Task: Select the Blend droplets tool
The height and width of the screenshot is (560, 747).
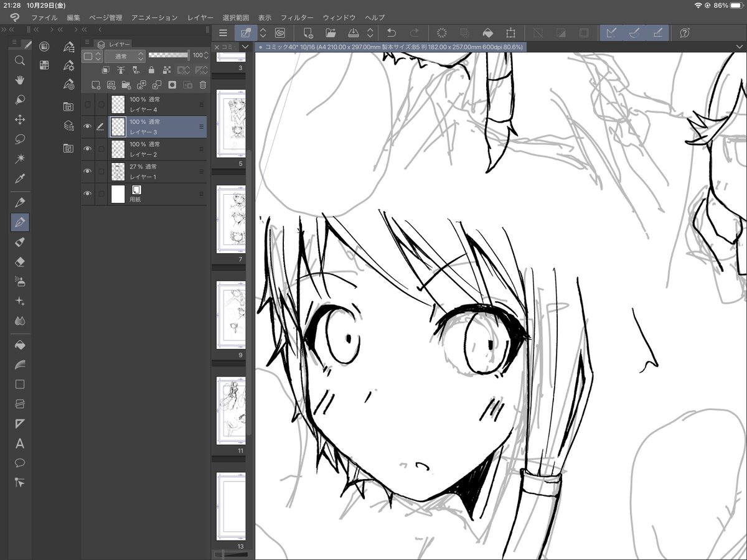Action: 20,321
